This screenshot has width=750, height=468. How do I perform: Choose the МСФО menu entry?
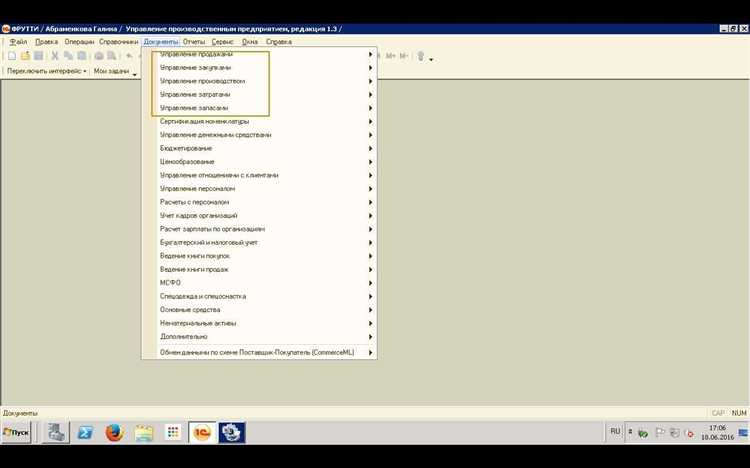click(x=259, y=283)
